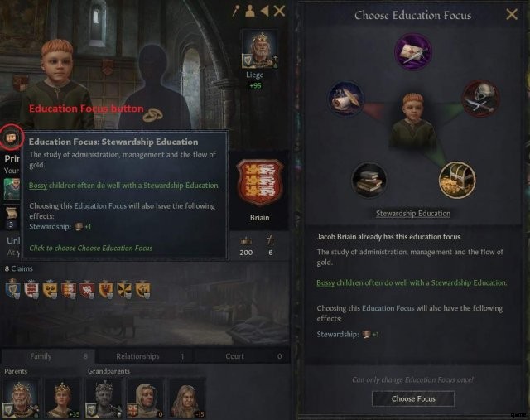Select the Intrigue education scroll icon

345,99
